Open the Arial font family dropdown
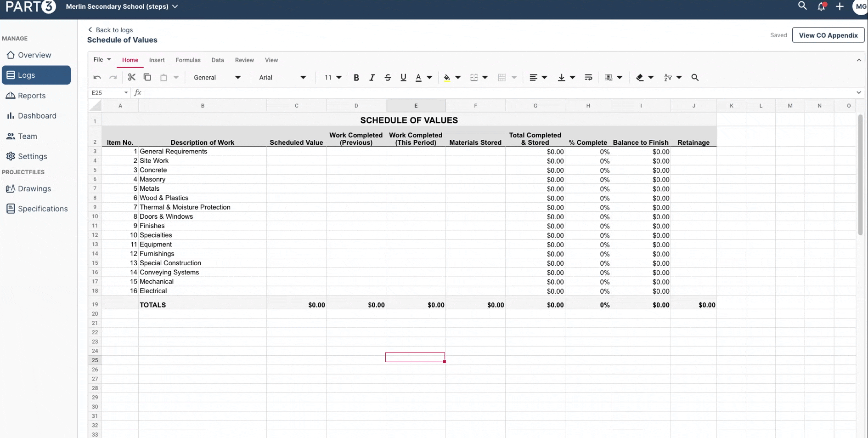Screen dimensions: 868x438 [x=282, y=78]
